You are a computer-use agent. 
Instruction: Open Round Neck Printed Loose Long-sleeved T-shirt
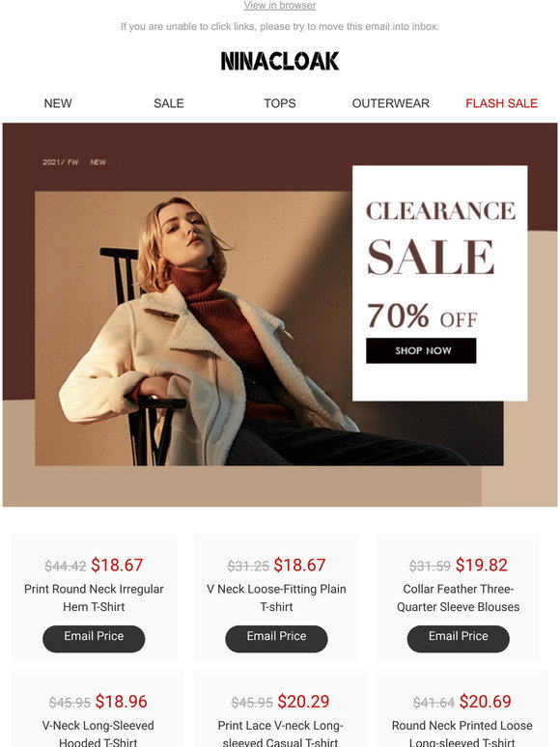pos(462,733)
